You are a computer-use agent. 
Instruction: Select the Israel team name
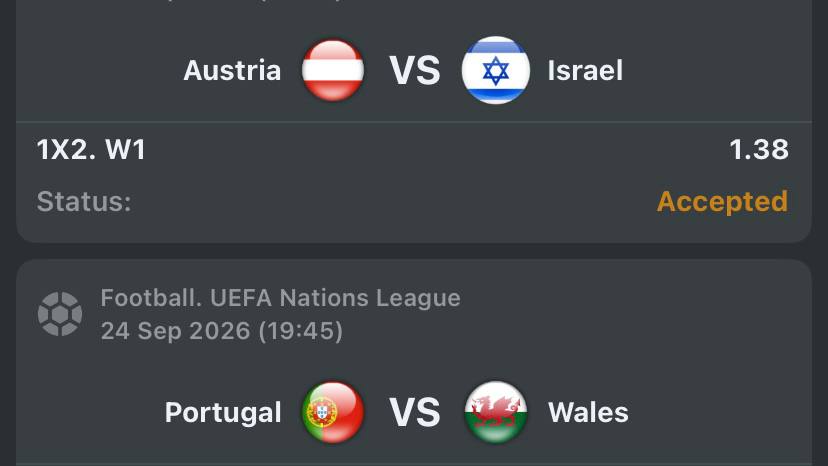585,70
